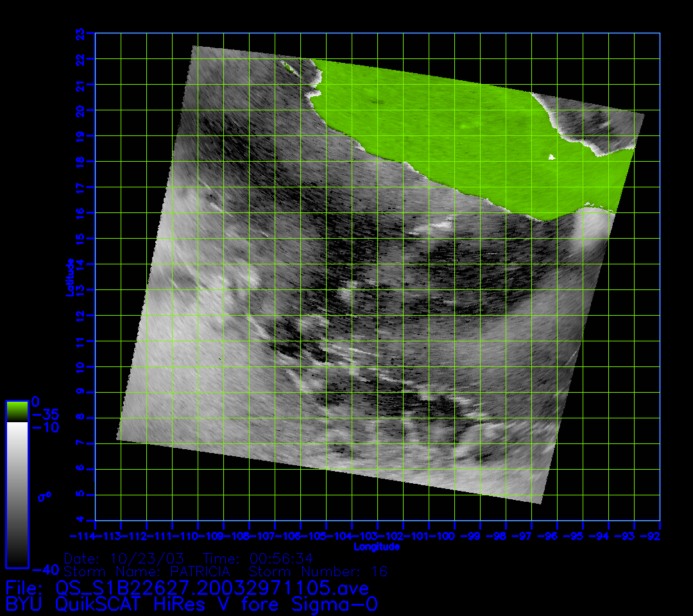This screenshot has width=693, height=616.
Task: Click the green land color swatch in legend
Action: tap(17, 411)
